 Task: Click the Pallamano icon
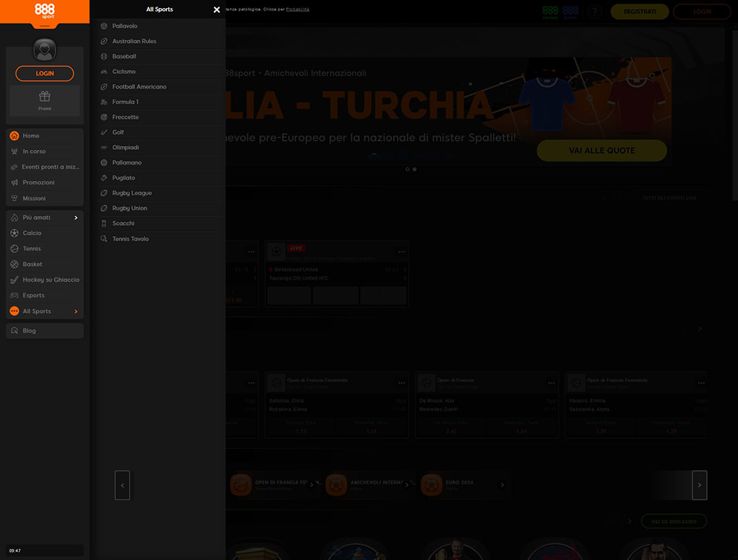(x=104, y=162)
